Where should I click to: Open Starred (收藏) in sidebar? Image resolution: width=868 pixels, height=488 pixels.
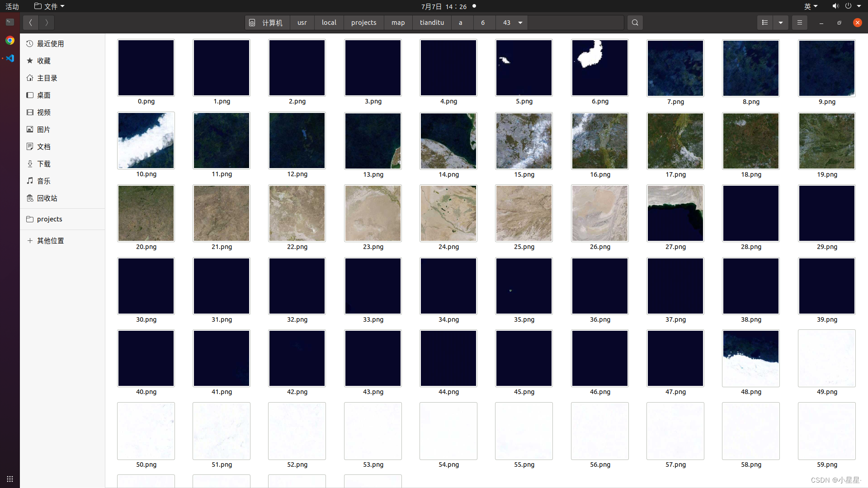[62, 61]
